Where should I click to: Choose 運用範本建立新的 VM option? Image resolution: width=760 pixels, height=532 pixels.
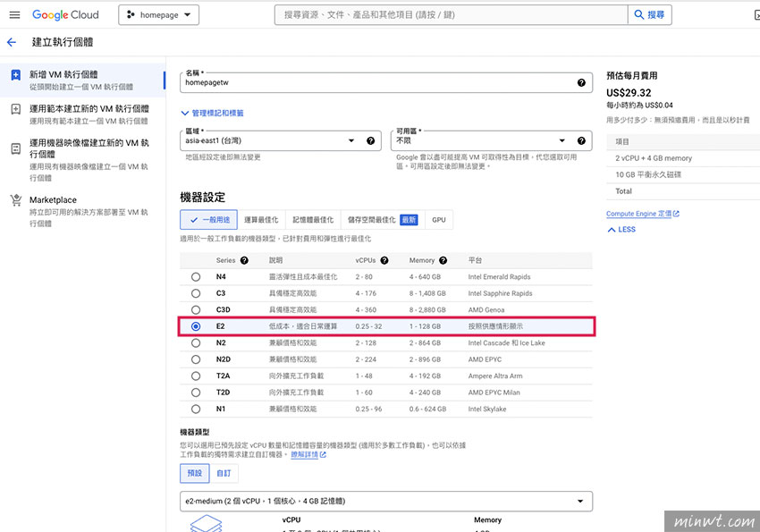pyautogui.click(x=83, y=114)
